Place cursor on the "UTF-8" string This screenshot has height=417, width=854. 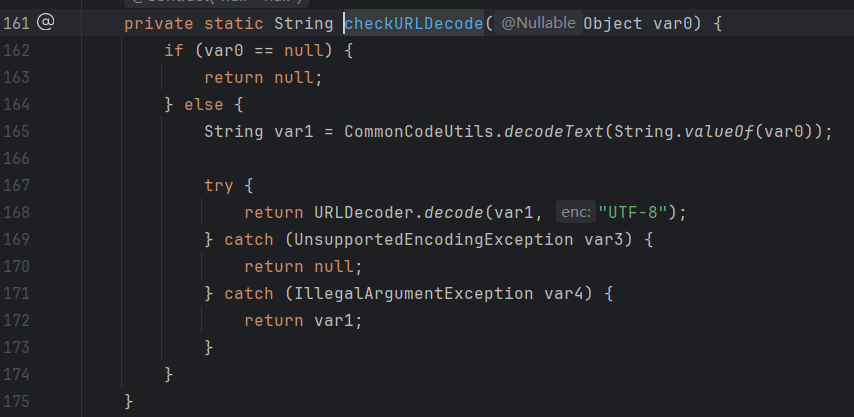pyautogui.click(x=636, y=212)
